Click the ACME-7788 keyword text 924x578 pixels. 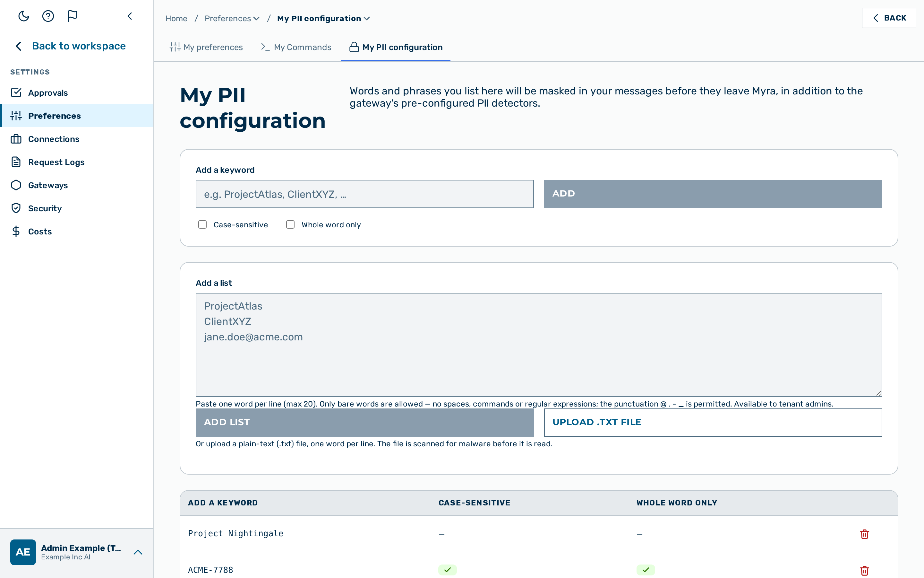pos(210,570)
